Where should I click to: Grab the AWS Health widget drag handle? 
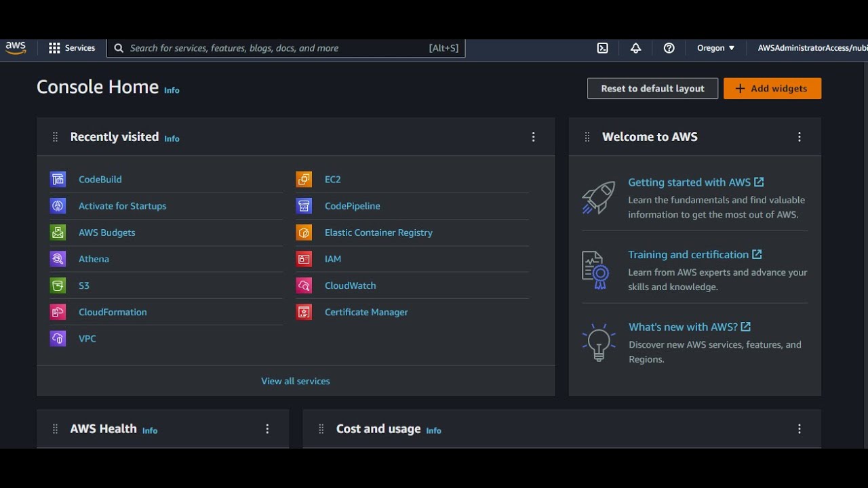click(56, 429)
